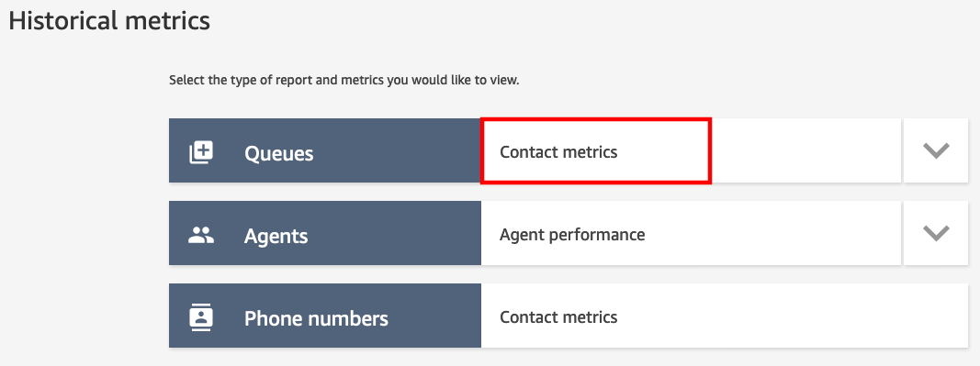Open Contact metrics report for Queues

pos(558,151)
